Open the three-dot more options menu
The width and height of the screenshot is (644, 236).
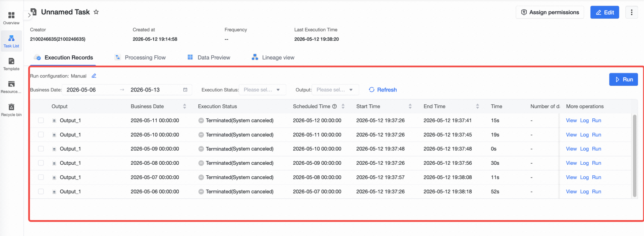click(631, 12)
